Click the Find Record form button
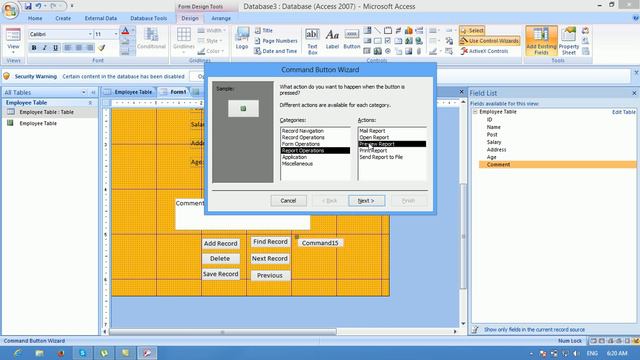This screenshot has width=640, height=360. coord(270,242)
